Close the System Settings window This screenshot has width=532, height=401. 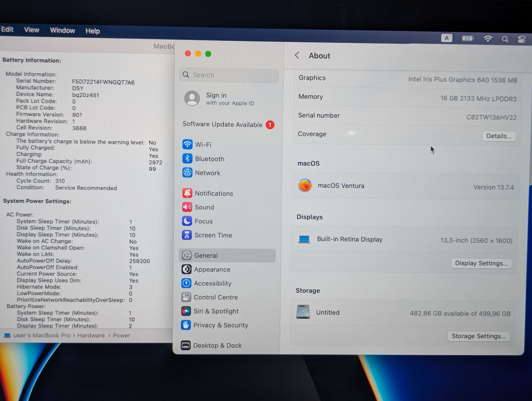pyautogui.click(x=188, y=53)
